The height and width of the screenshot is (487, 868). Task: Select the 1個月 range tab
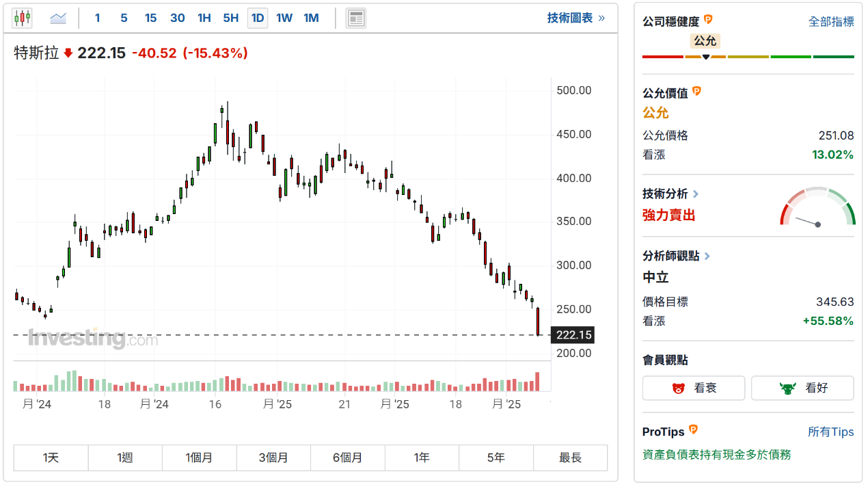pos(200,458)
